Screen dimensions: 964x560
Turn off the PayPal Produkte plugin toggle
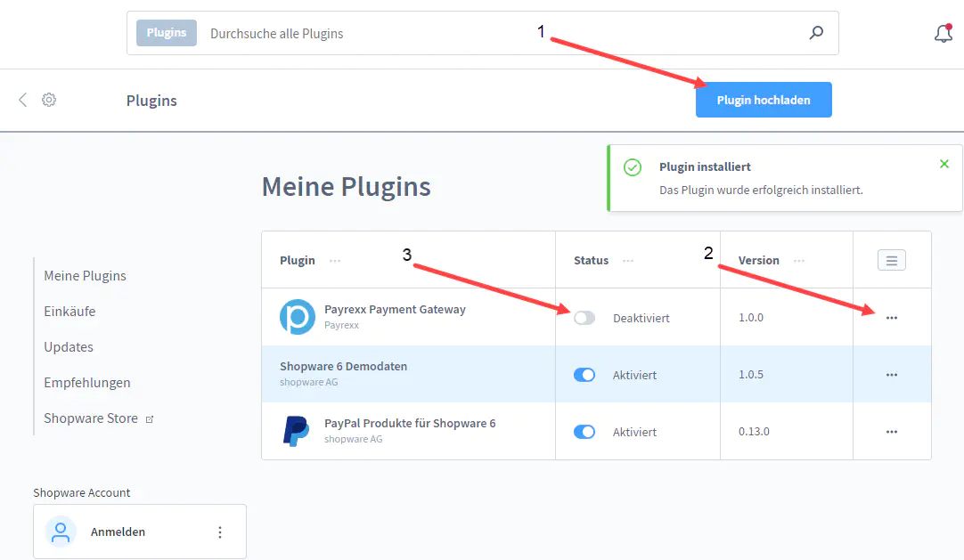(584, 432)
